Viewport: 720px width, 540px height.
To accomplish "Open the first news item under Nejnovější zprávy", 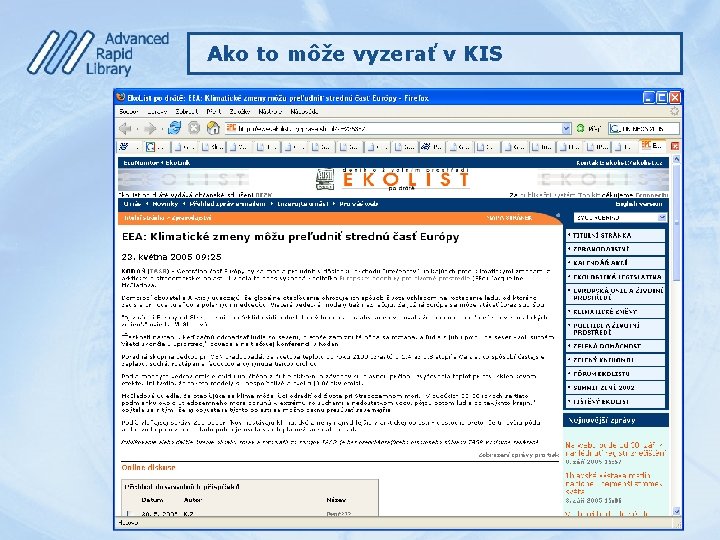I will point(615,449).
